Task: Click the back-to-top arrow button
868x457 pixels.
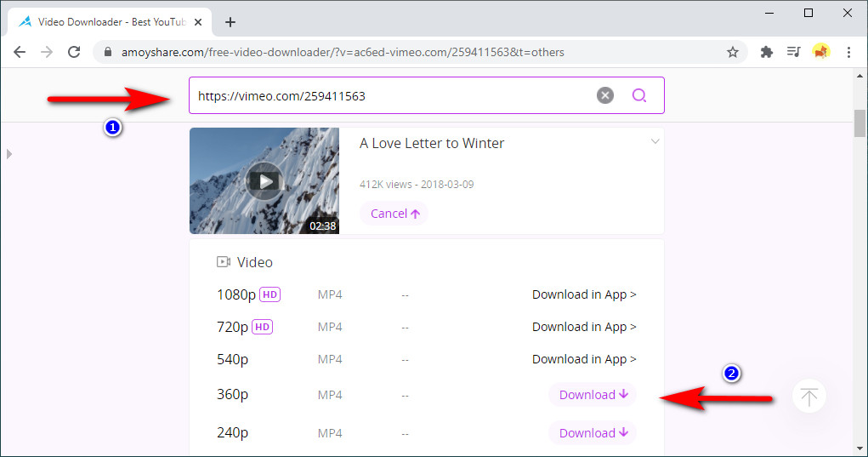Action: click(808, 397)
